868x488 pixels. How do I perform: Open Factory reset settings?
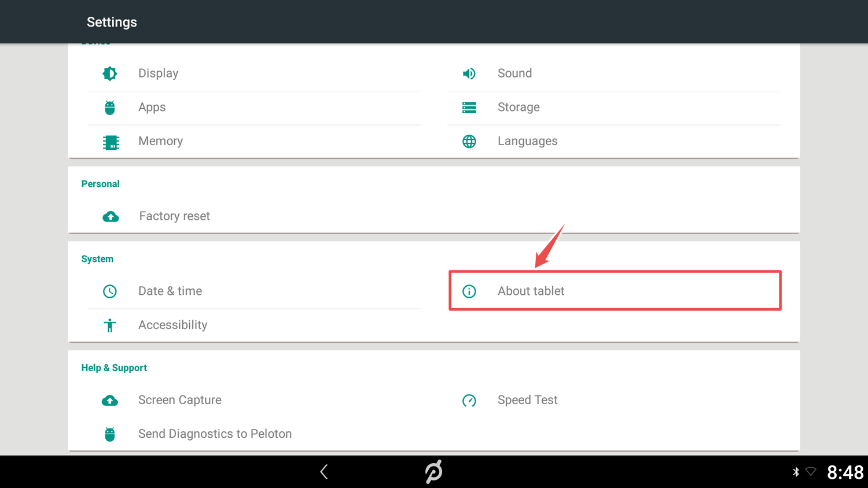[x=174, y=216]
